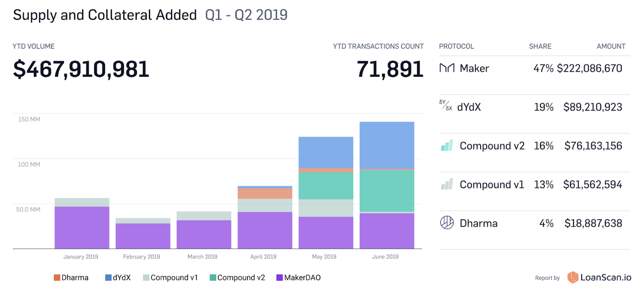Click the 'Q1 - Q2 2019' period label
The image size is (644, 291).
(247, 15)
